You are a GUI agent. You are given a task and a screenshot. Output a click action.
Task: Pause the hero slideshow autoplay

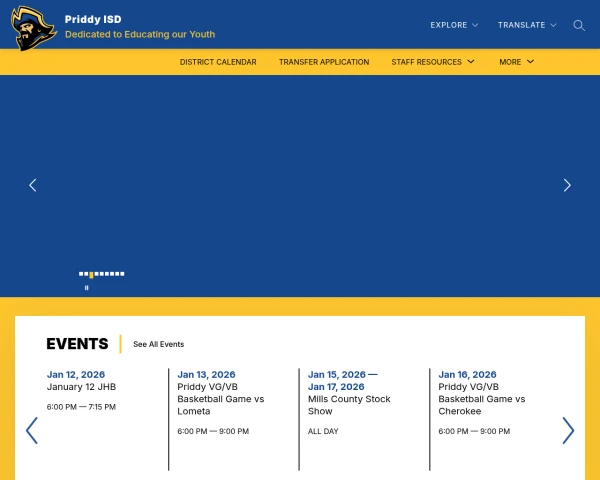(86, 287)
